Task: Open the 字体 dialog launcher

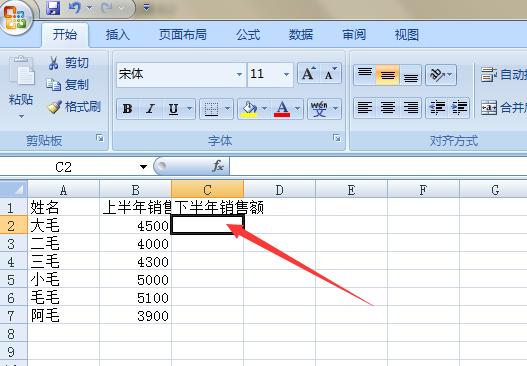Action: pyautogui.click(x=337, y=138)
